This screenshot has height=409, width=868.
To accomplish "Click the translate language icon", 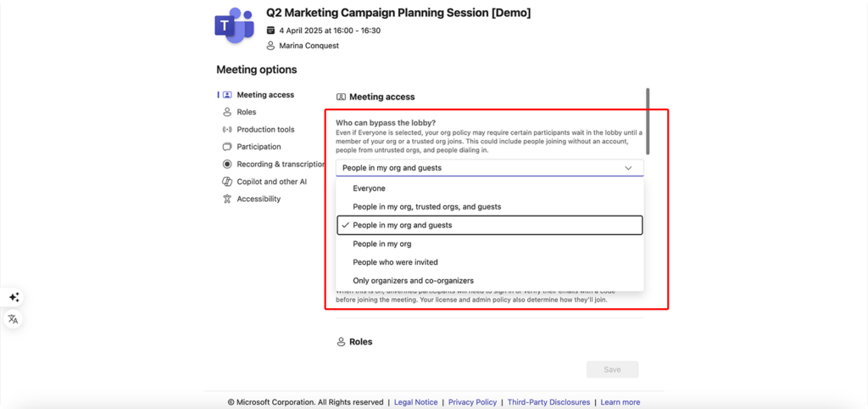I will [14, 319].
